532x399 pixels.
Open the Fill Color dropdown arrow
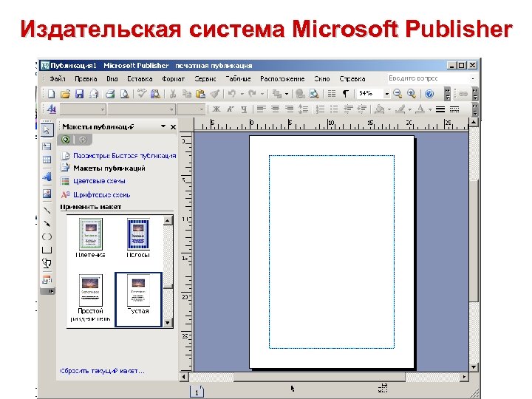point(389,109)
